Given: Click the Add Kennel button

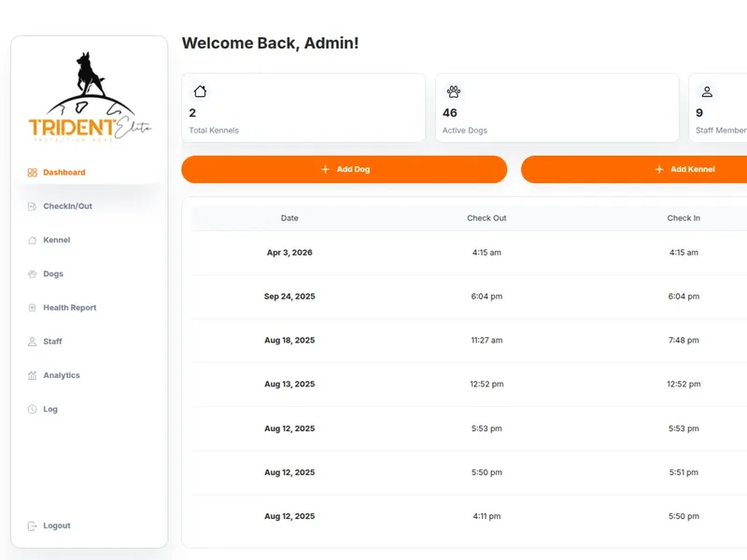Looking at the screenshot, I should [634, 169].
